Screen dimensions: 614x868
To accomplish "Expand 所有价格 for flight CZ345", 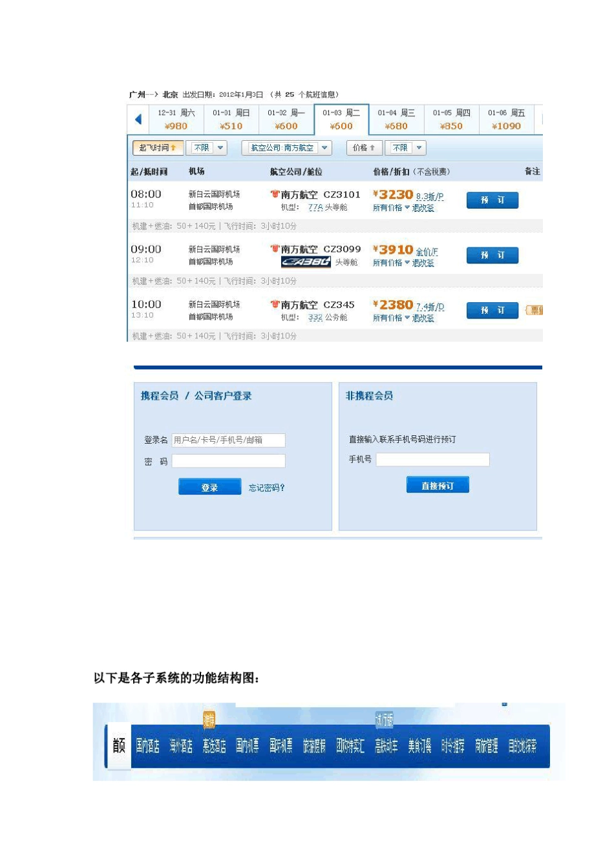I will tap(391, 318).
